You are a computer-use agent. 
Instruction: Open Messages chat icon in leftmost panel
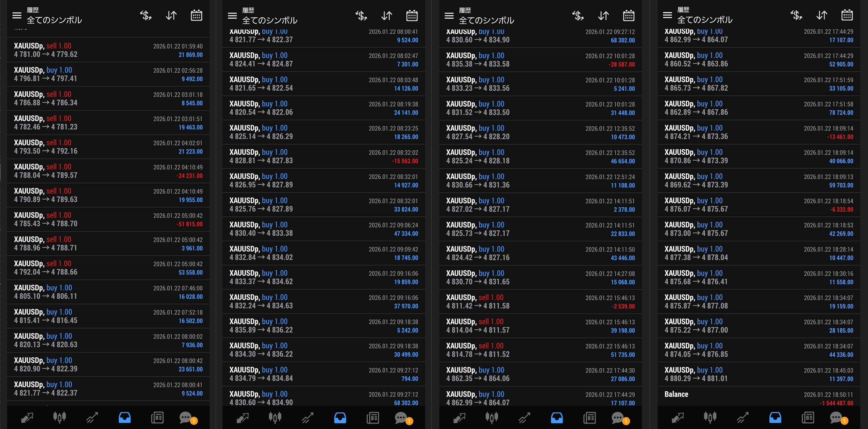click(186, 417)
